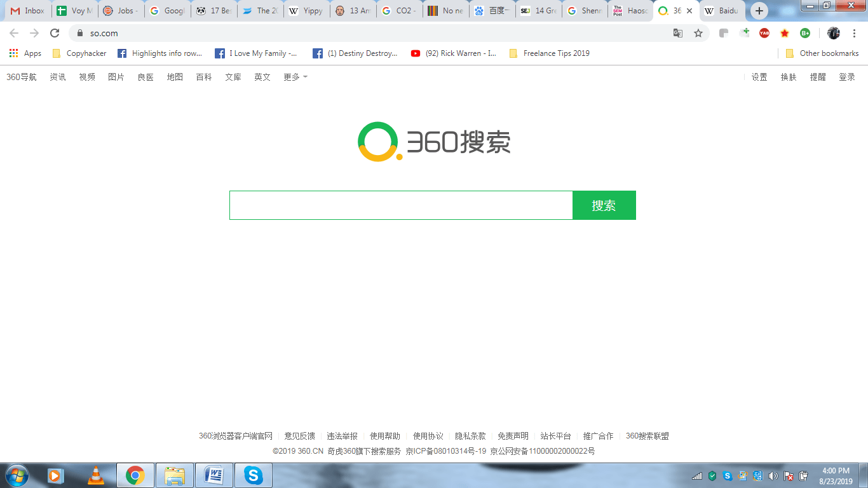This screenshot has height=488, width=868.
Task: Switch to the Yippy Wikipedia tab
Action: coord(306,11)
